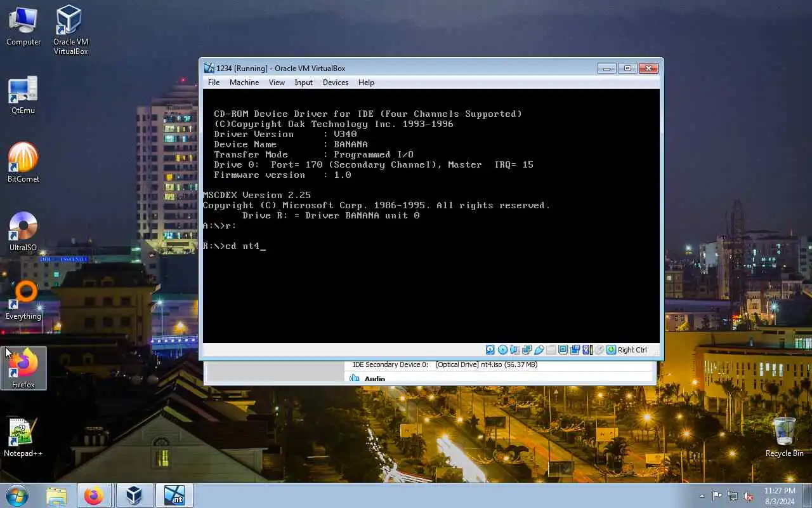Image resolution: width=812 pixels, height=508 pixels.
Task: Click the display settings indicator in VM status bar
Action: (x=563, y=350)
